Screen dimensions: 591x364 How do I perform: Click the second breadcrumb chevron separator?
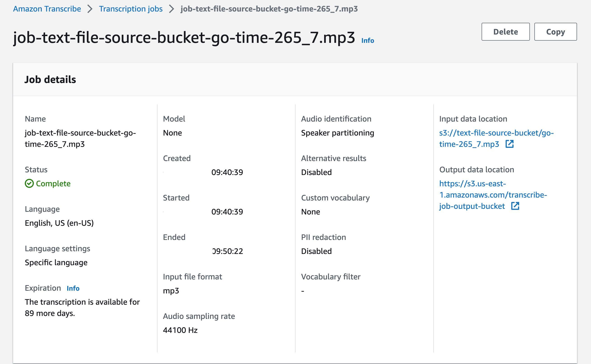click(x=171, y=9)
